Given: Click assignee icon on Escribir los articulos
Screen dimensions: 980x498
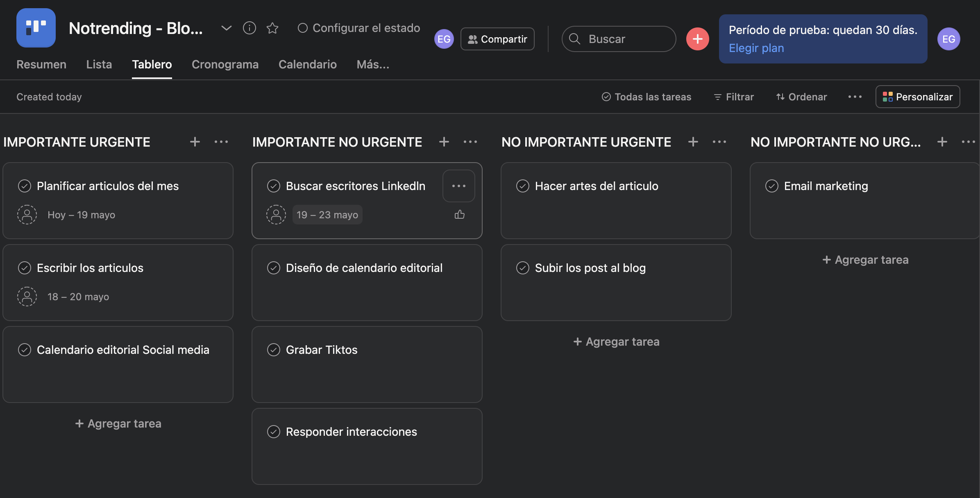Looking at the screenshot, I should (27, 297).
